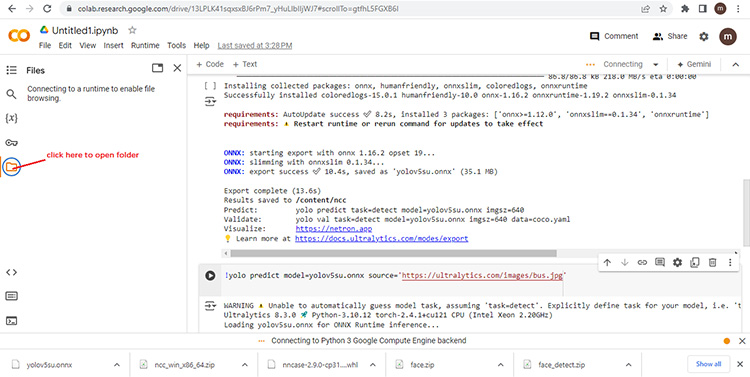This screenshot has width=750, height=377.
Task: Open the View menu
Action: click(x=88, y=45)
